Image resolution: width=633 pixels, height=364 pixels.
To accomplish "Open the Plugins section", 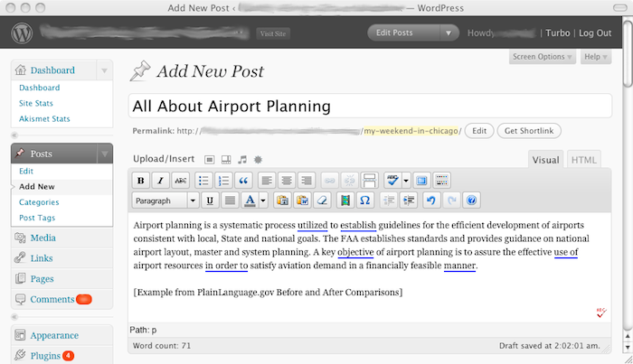I will 45,356.
